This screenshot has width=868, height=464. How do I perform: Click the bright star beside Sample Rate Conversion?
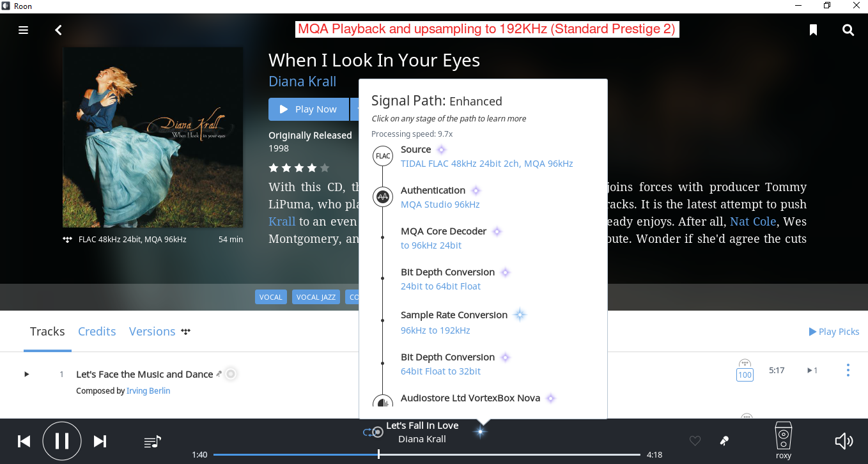(520, 314)
